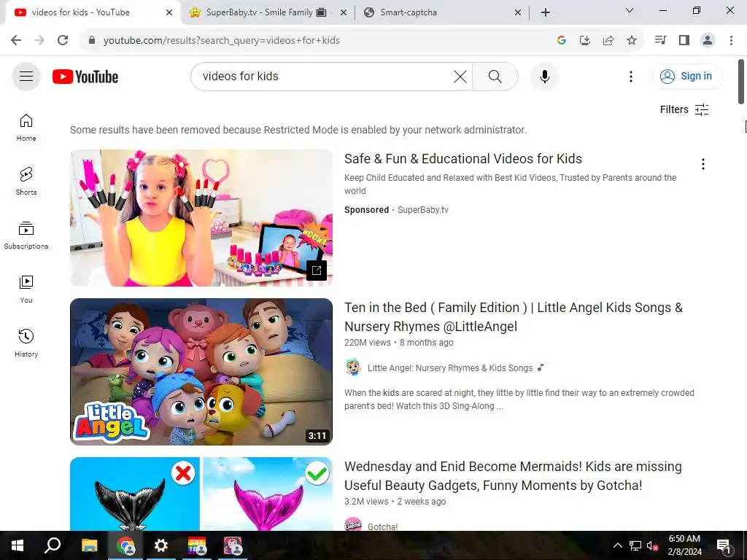The width and height of the screenshot is (747, 560).
Task: Play the Ten in the Bed thumbnail
Action: coord(201,372)
